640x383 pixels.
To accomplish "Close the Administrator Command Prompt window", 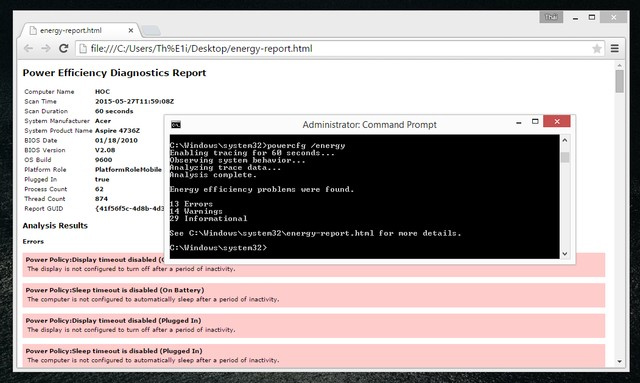I will (557, 121).
